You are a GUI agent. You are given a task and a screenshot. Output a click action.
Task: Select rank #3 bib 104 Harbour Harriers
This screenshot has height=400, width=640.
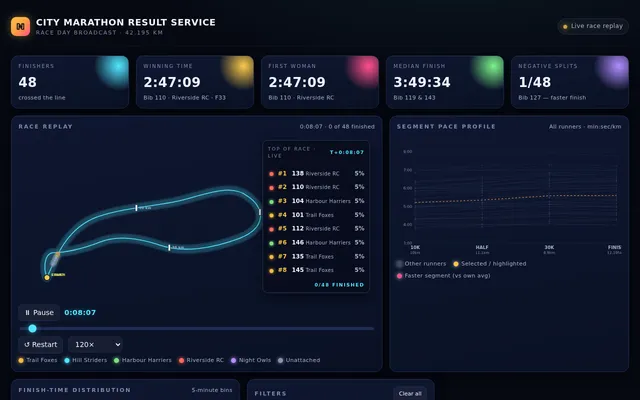pyautogui.click(x=316, y=201)
